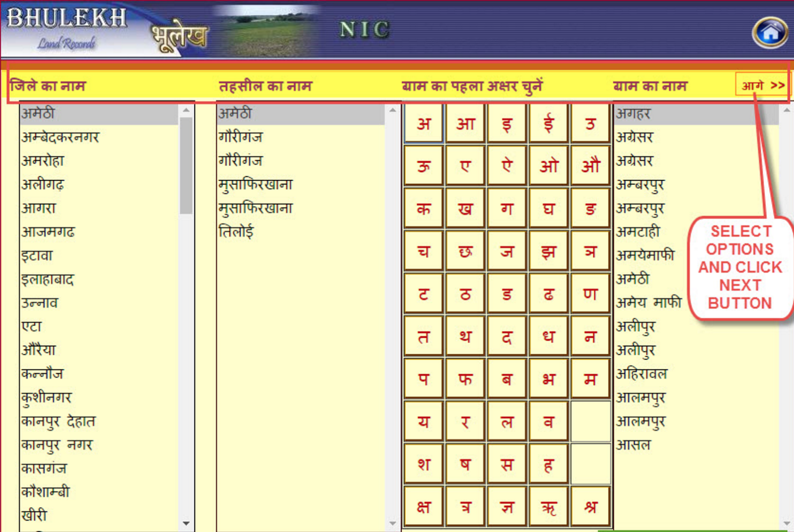Choose अमेठी in the tehsil list
This screenshot has width=794, height=532.
301,114
